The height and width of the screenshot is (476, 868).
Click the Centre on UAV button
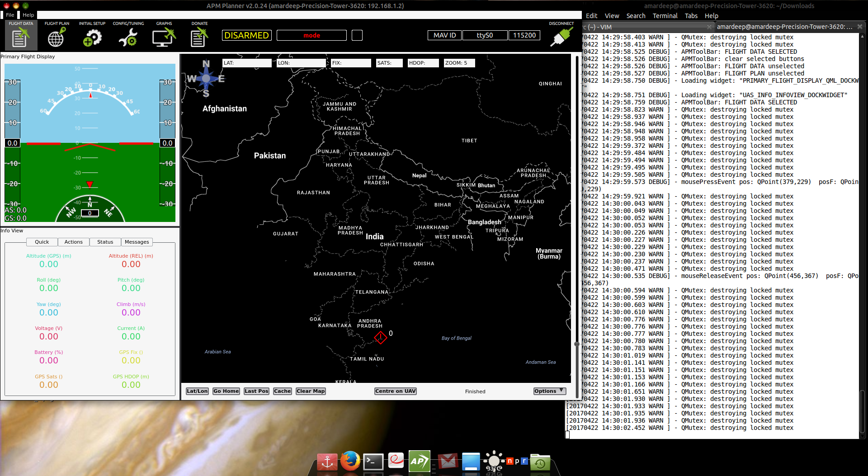click(396, 391)
